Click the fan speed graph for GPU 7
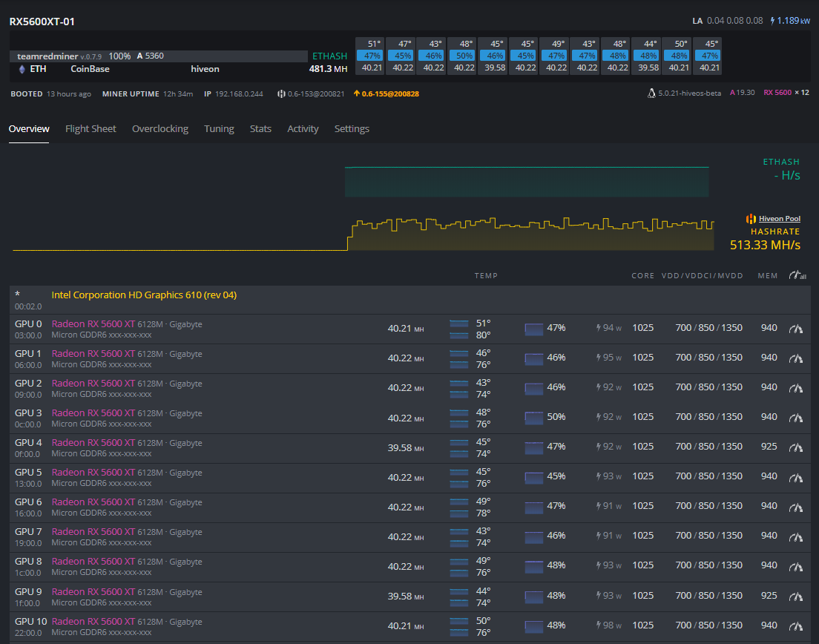 (x=534, y=537)
